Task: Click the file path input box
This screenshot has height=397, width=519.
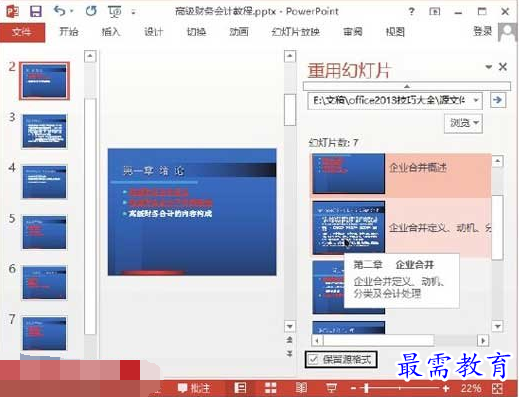Action: [389, 100]
